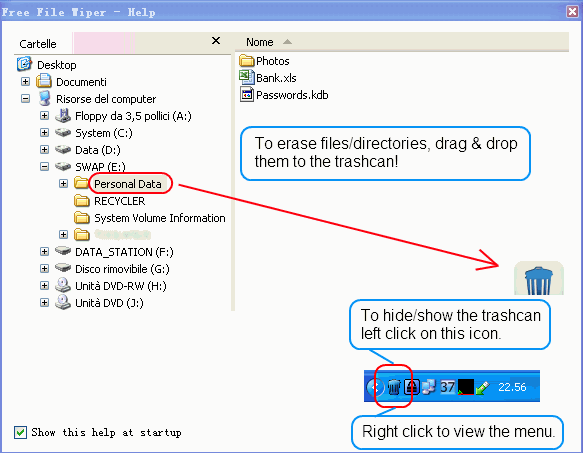This screenshot has height=453, width=583.
Task: Expand the System (C:) drive node
Action: [x=44, y=132]
